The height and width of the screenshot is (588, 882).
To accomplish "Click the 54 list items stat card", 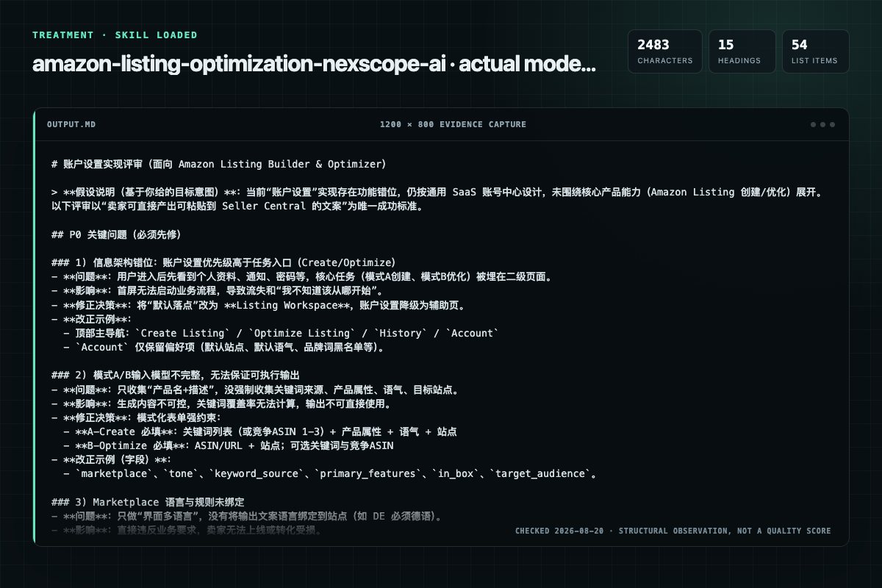I will (815, 51).
